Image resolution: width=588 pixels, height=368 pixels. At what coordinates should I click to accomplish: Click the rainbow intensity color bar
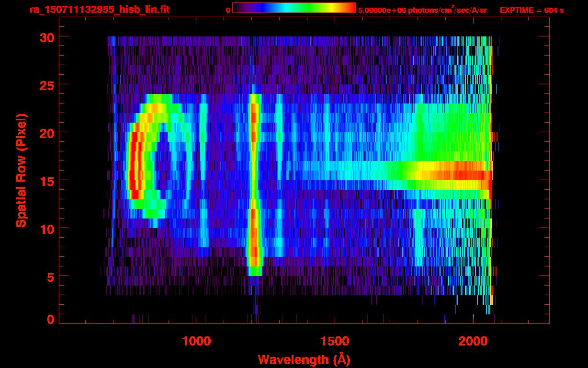[294, 8]
